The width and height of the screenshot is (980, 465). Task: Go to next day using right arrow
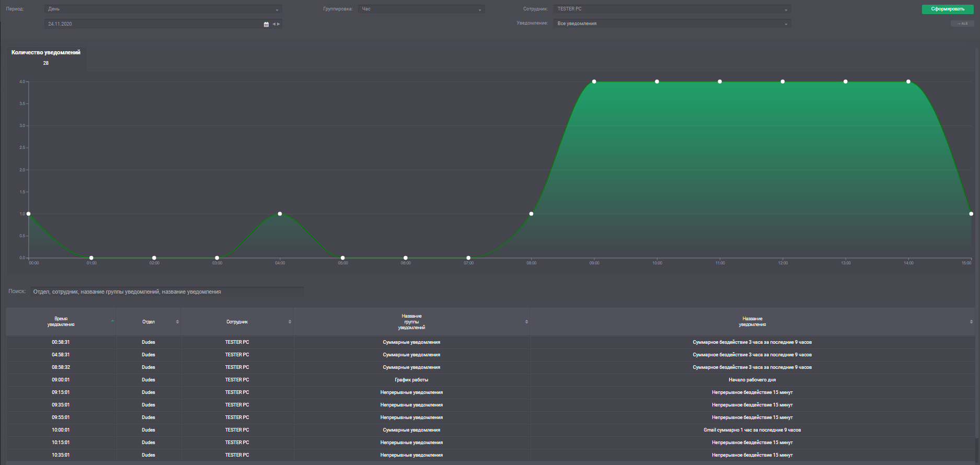(x=279, y=24)
